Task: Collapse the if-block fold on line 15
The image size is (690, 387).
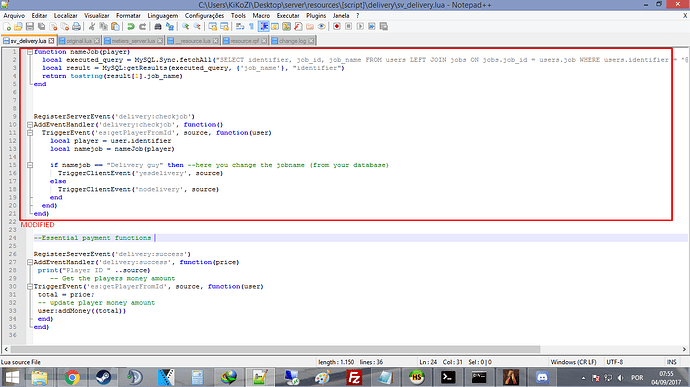Action: tap(29, 165)
